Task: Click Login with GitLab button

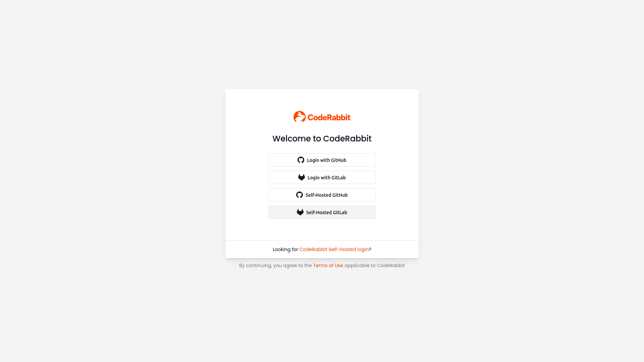Action: click(322, 177)
